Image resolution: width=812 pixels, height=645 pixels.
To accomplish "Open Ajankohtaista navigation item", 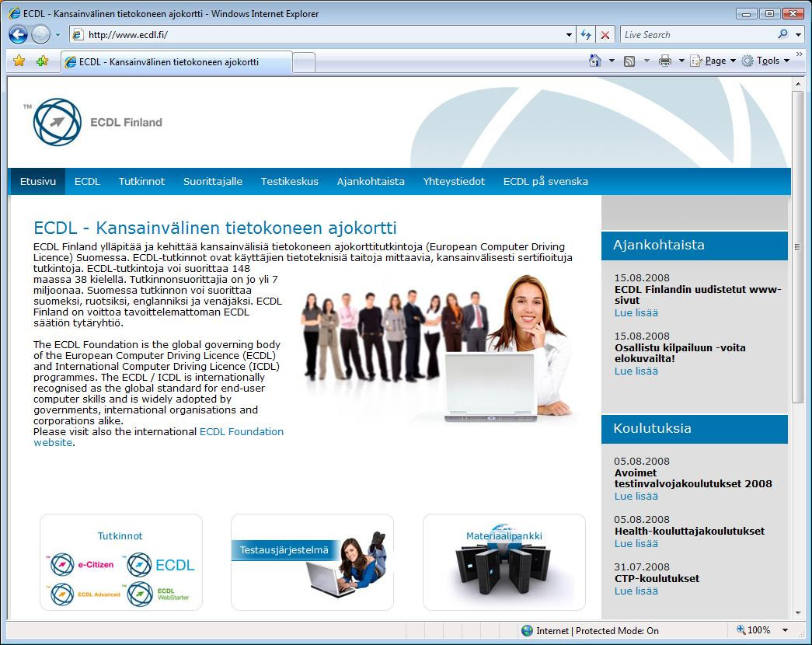I will (371, 181).
